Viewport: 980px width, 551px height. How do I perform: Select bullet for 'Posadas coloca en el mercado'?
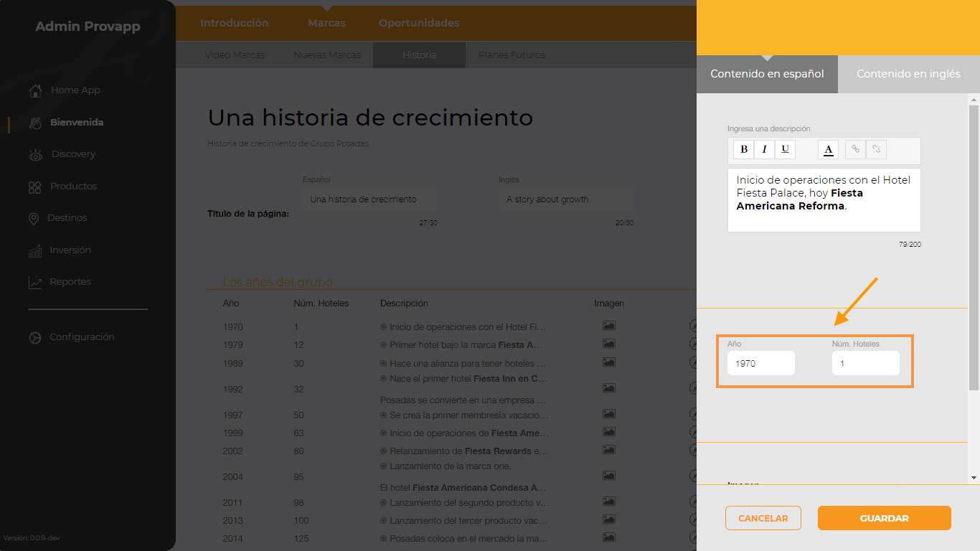[x=383, y=539]
